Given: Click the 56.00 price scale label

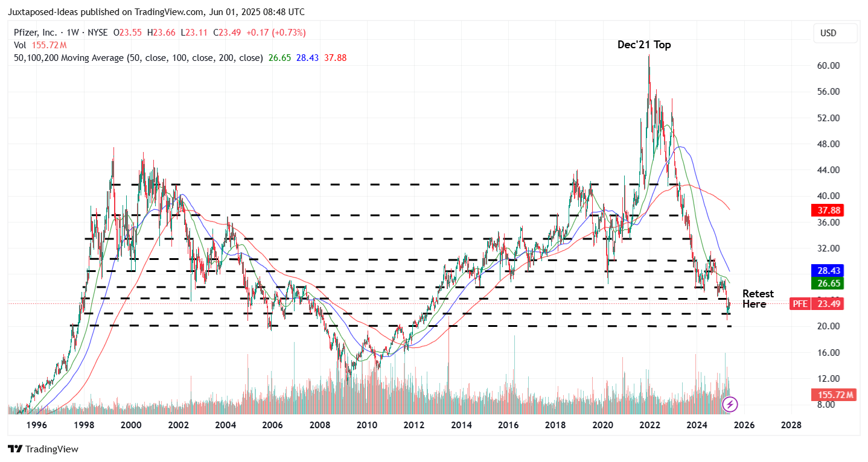Looking at the screenshot, I should (829, 92).
